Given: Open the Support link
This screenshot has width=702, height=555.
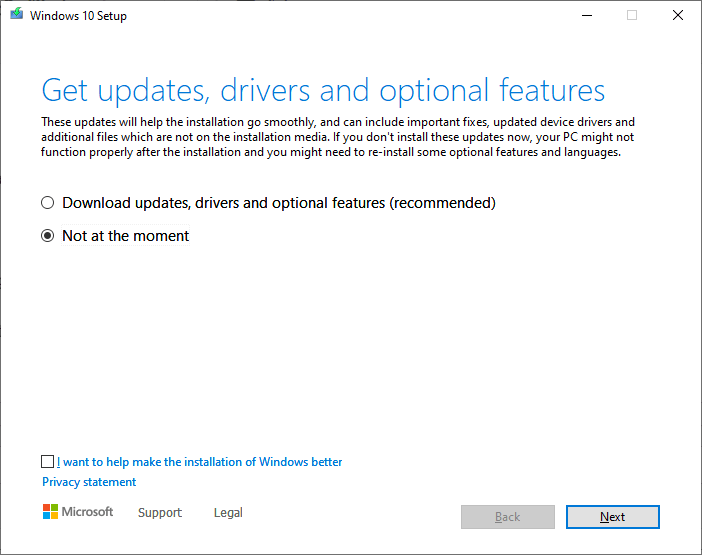Looking at the screenshot, I should [x=160, y=512].
